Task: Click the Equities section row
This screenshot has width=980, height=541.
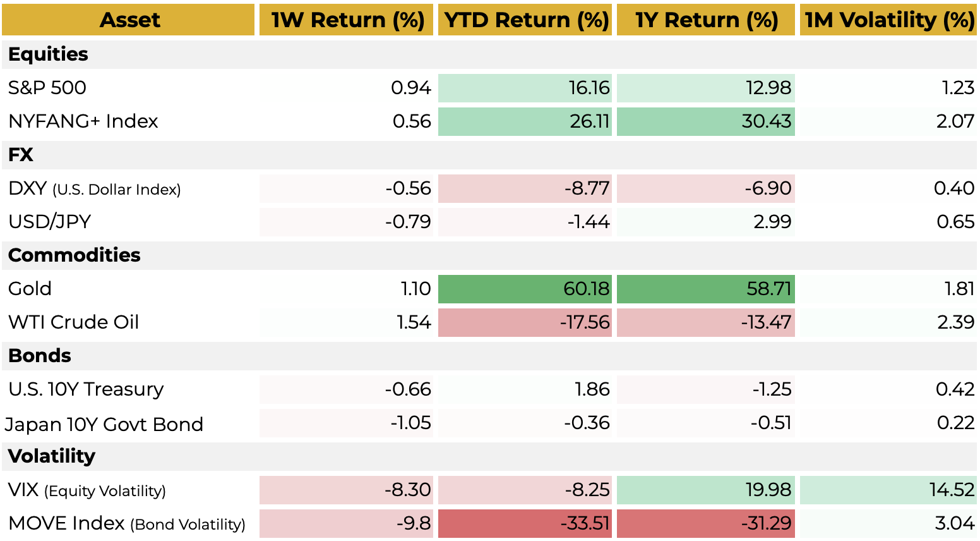Action: [48, 54]
